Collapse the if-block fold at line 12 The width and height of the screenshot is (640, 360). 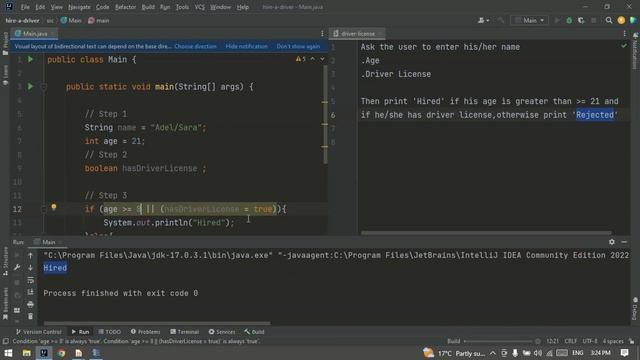[x=44, y=209]
